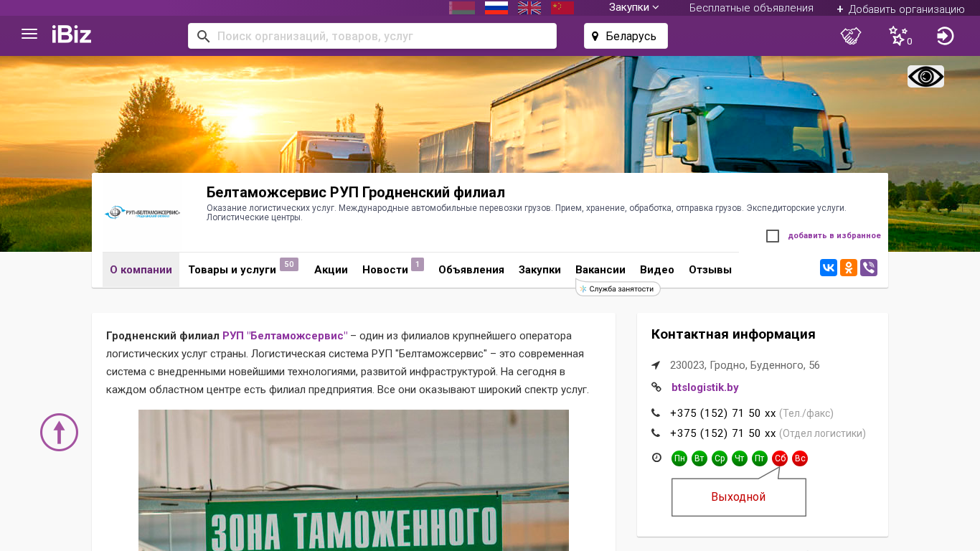Click Добавить организацию link
The height and width of the screenshot is (551, 980).
pos(900,9)
